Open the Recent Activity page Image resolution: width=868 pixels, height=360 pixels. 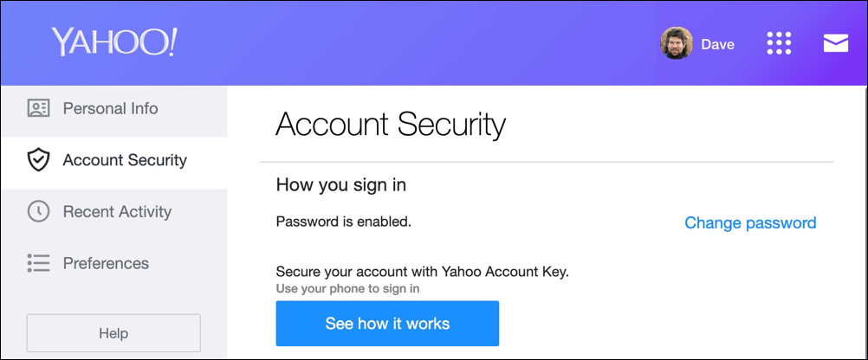[117, 212]
